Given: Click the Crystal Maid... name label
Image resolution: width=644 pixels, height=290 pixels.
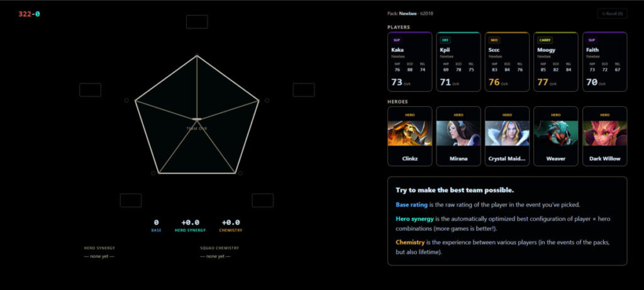Looking at the screenshot, I should 507,159.
